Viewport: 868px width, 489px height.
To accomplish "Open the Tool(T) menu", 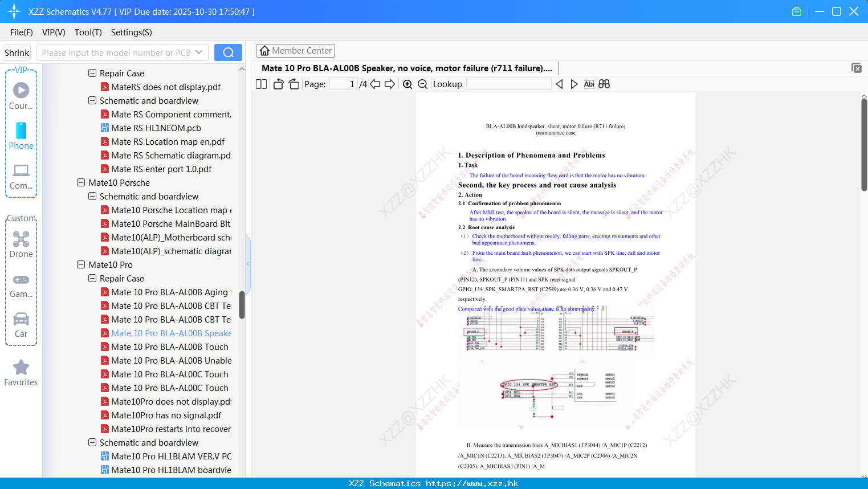I will [88, 32].
